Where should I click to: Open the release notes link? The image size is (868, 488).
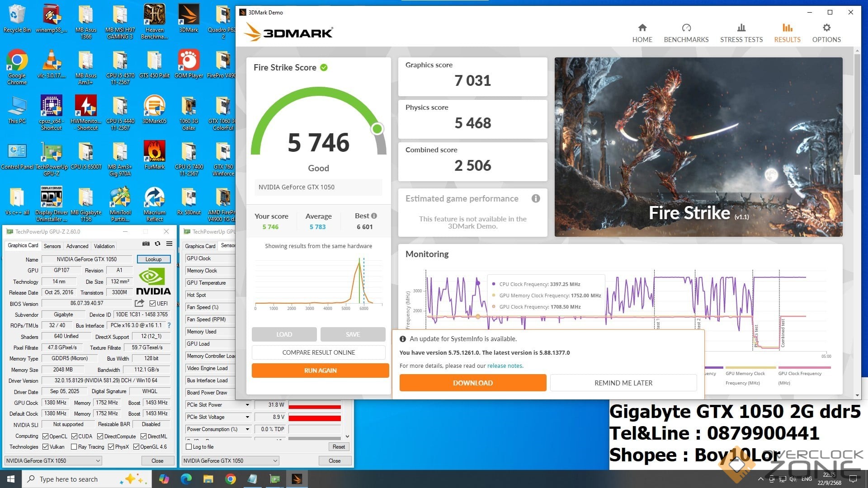tap(505, 366)
